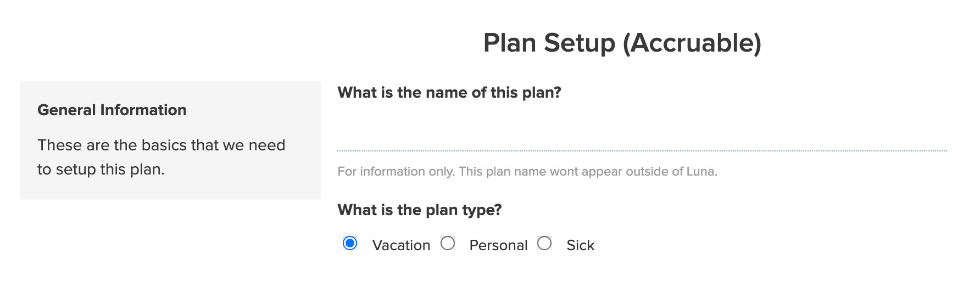The height and width of the screenshot is (293, 980).
Task: Click the 'These are the basics' description text
Action: pos(161,145)
